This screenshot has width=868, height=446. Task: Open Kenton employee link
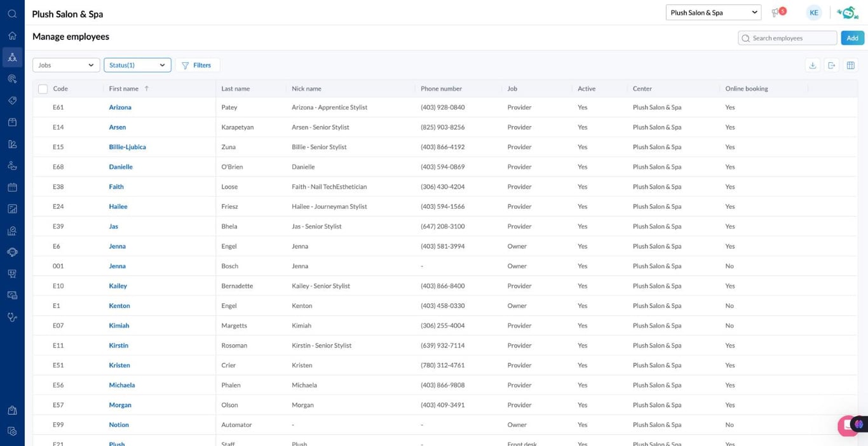pos(119,306)
